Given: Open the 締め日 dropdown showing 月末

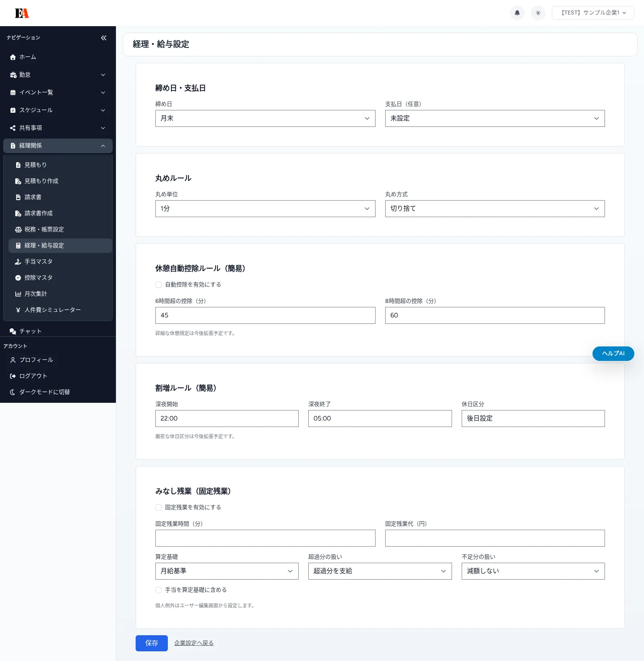Looking at the screenshot, I should [x=265, y=118].
